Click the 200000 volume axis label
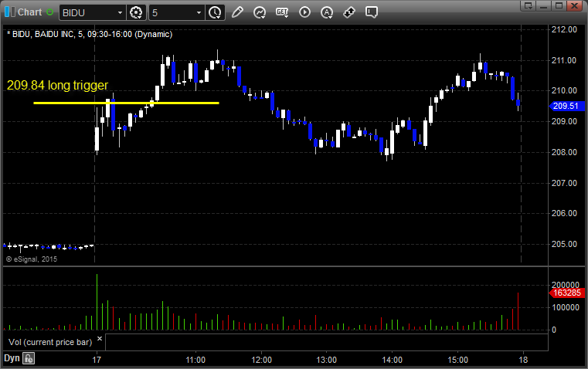 point(566,285)
